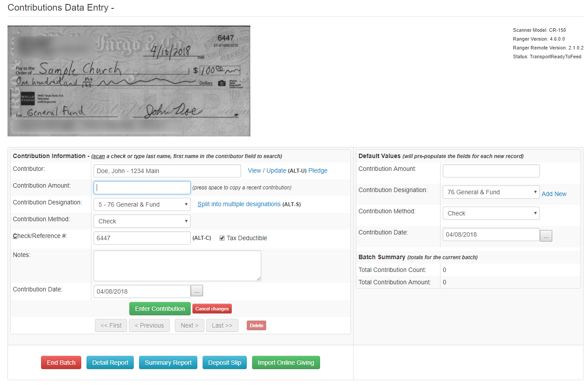Generate a Deposit Slip
This screenshot has height=385, width=588.
[x=224, y=362]
